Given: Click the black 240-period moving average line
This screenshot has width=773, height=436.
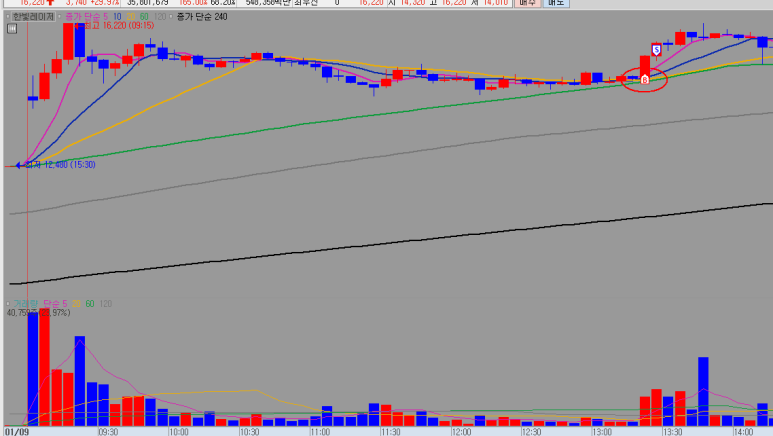Looking at the screenshot, I should pyautogui.click(x=391, y=244).
